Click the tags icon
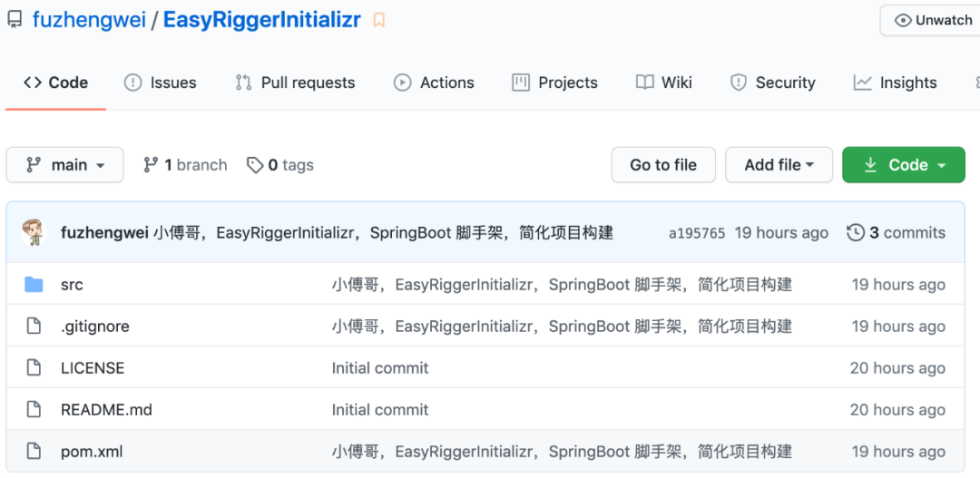Screen dimensions: 980x478 (x=255, y=165)
